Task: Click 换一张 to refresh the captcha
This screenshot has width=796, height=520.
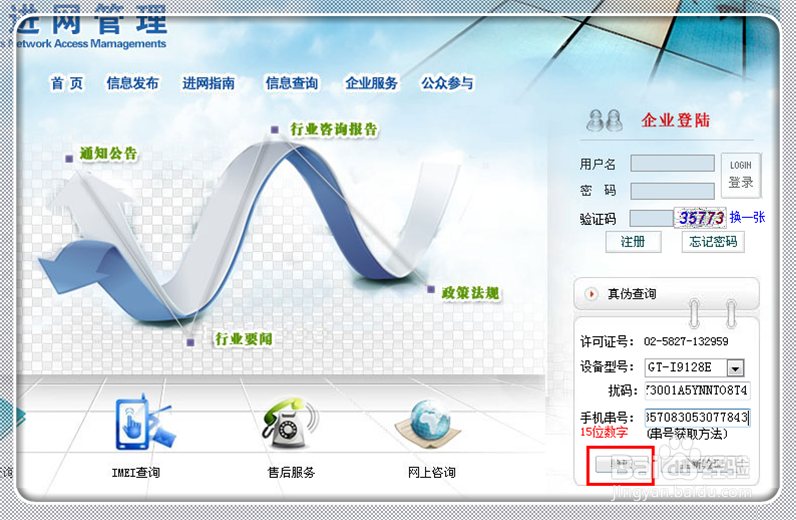Action: [x=747, y=217]
